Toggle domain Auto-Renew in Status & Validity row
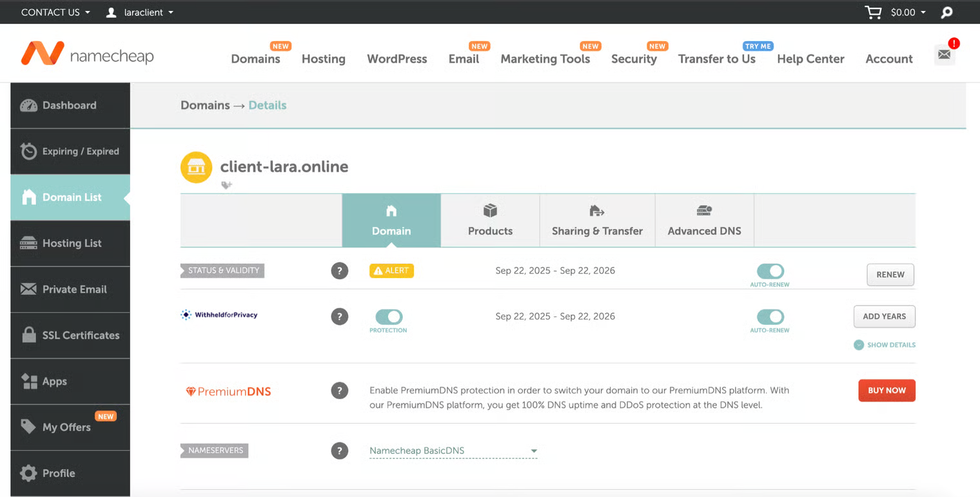This screenshot has width=980, height=497. pos(770,271)
